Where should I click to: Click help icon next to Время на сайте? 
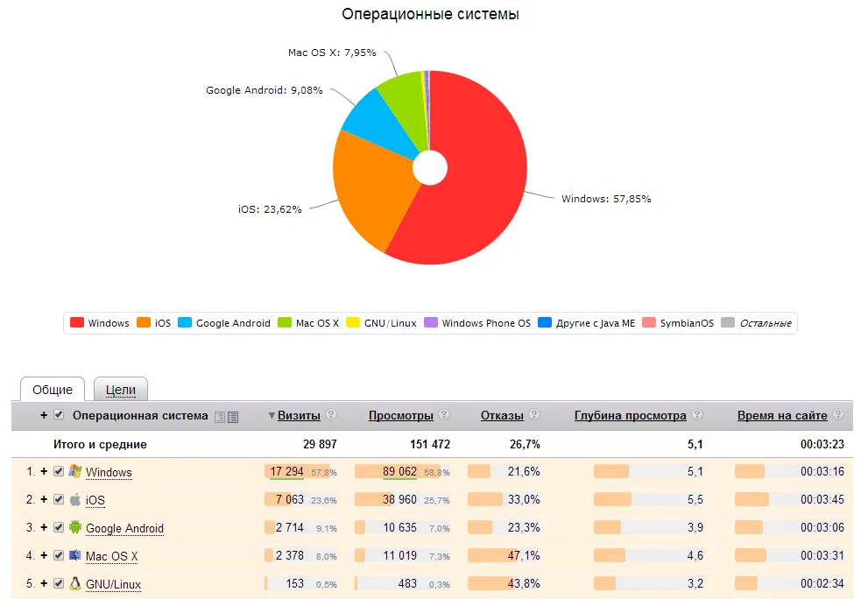[838, 415]
